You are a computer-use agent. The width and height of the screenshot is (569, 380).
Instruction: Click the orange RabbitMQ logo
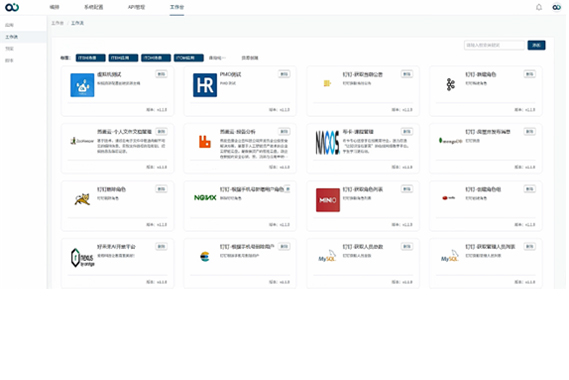click(x=205, y=142)
